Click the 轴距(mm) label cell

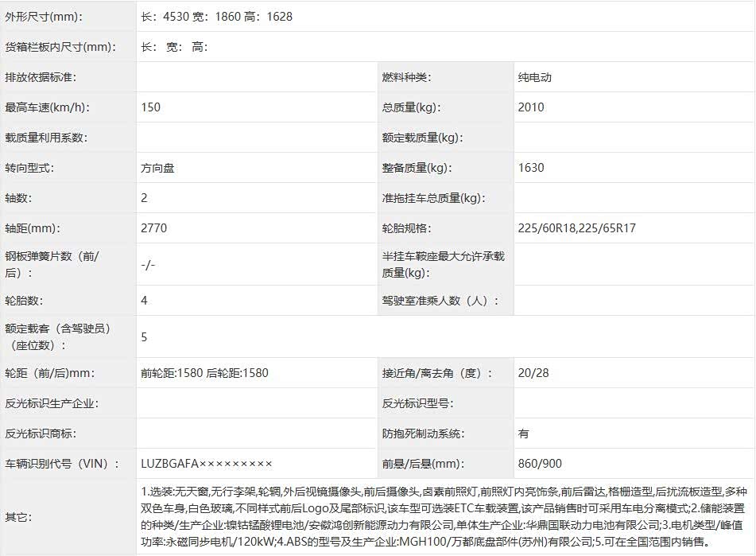pos(32,228)
